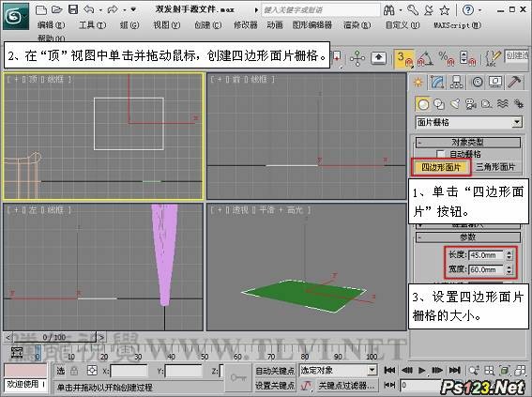Open the 面片栅格 object type dropdown
This screenshot has width=532, height=397.
(517, 122)
